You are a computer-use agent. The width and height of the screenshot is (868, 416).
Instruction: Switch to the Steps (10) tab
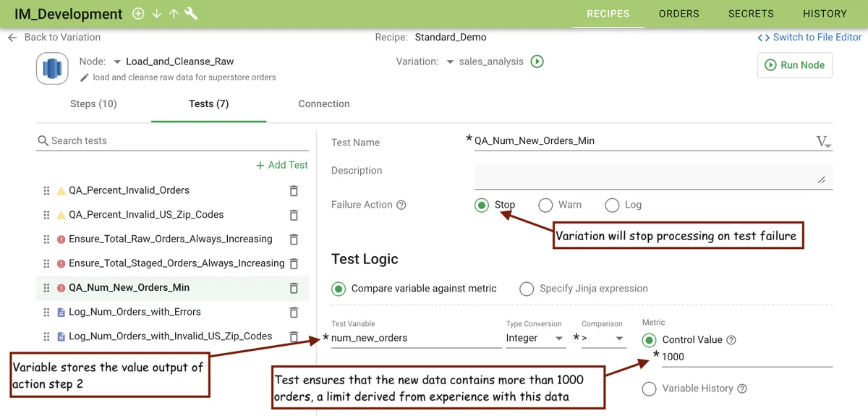click(93, 103)
